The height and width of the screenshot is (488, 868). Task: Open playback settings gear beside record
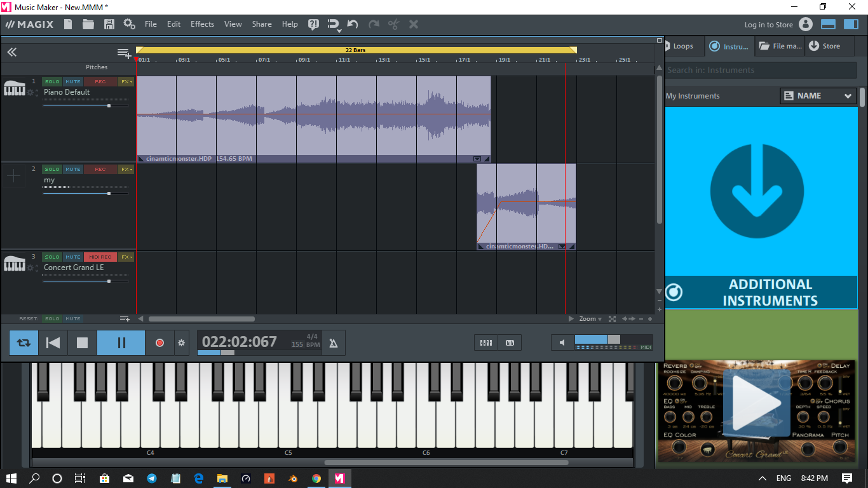181,343
